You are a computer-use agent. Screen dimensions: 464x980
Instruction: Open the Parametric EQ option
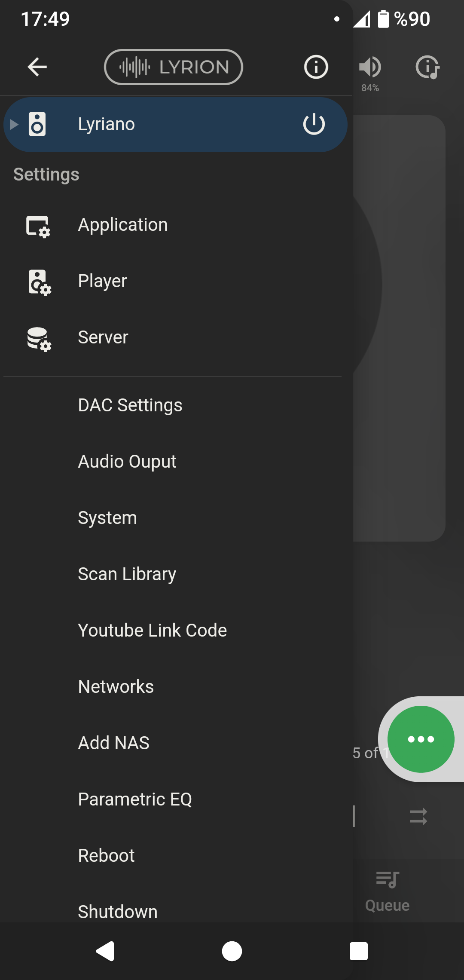click(135, 799)
